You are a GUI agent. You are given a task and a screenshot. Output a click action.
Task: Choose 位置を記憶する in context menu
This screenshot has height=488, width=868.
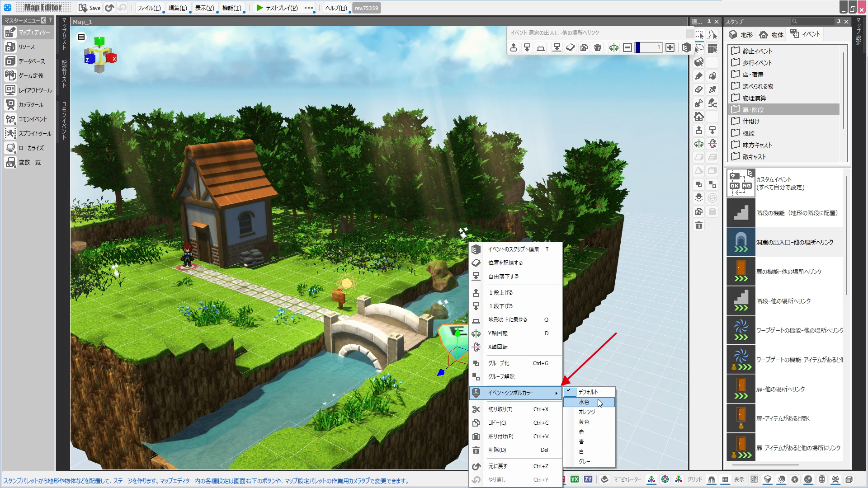(x=515, y=263)
